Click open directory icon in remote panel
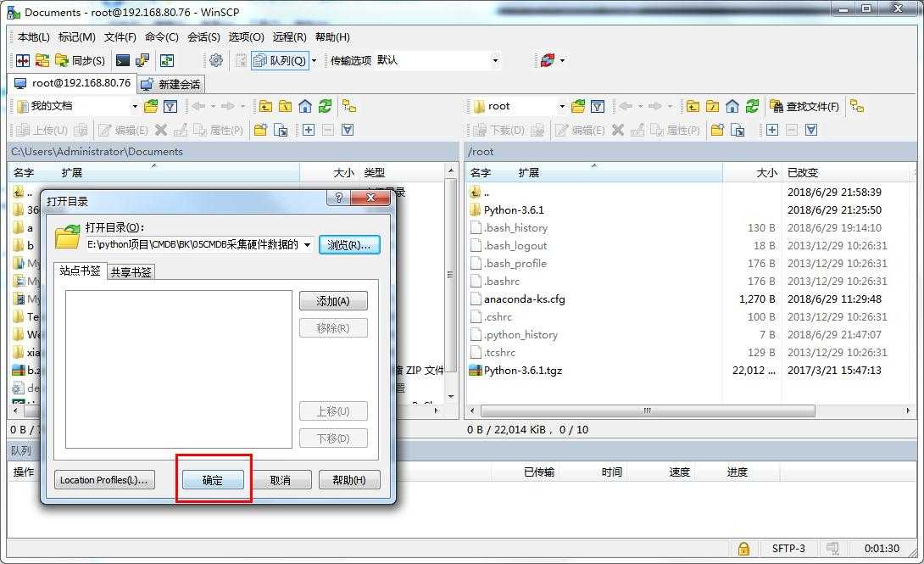 578,106
